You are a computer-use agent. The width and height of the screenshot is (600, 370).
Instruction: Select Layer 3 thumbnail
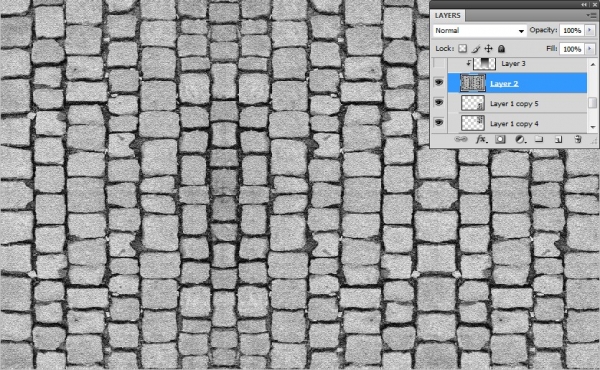click(x=484, y=64)
